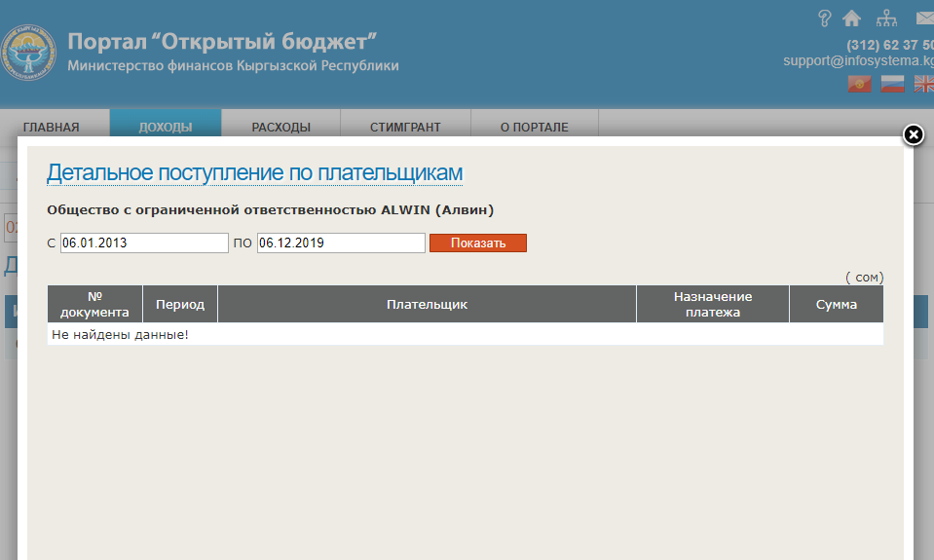934x560 pixels.
Task: Open the ГЛАВНАЯ tab
Action: (x=52, y=127)
